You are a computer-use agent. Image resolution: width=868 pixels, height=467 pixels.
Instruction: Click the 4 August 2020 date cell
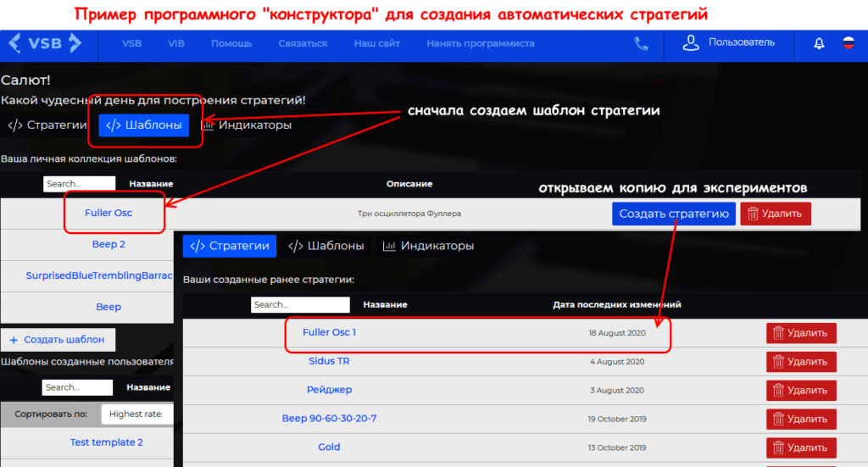[x=617, y=362]
